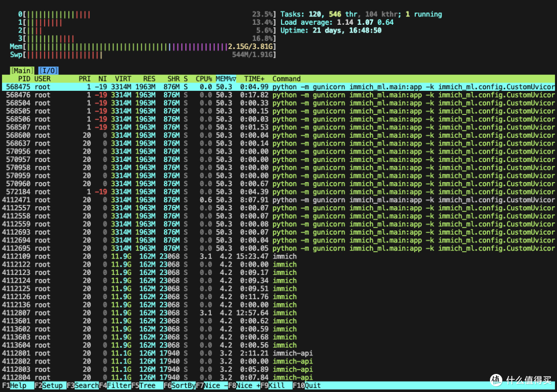Image resolution: width=557 pixels, height=392 pixels.
Task: Sort by RES column header
Action: [x=149, y=78]
